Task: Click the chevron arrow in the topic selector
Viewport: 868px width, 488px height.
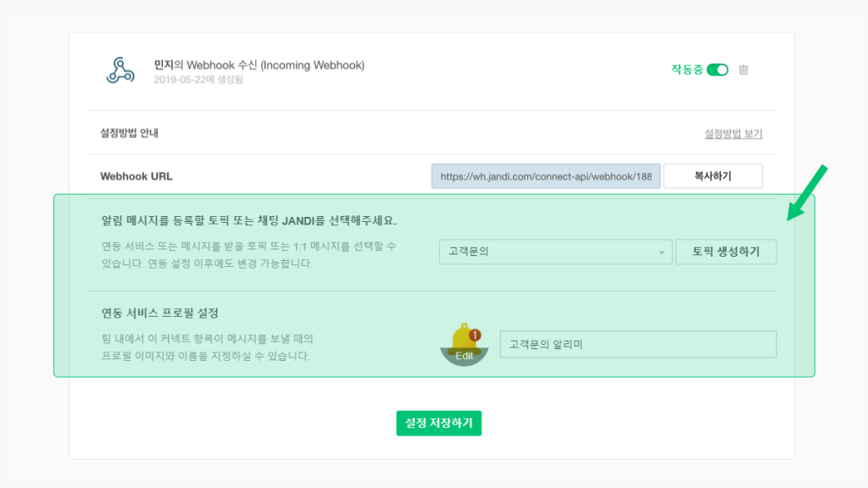Action: pyautogui.click(x=661, y=252)
